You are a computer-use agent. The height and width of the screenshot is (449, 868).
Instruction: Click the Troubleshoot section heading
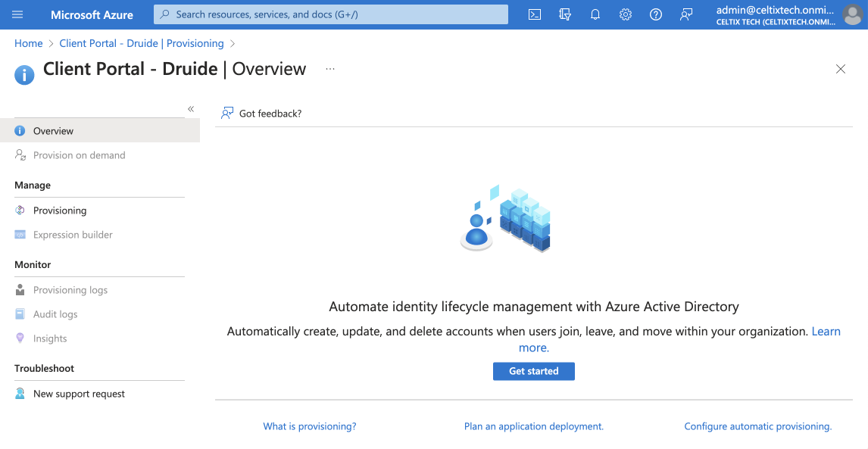44,368
